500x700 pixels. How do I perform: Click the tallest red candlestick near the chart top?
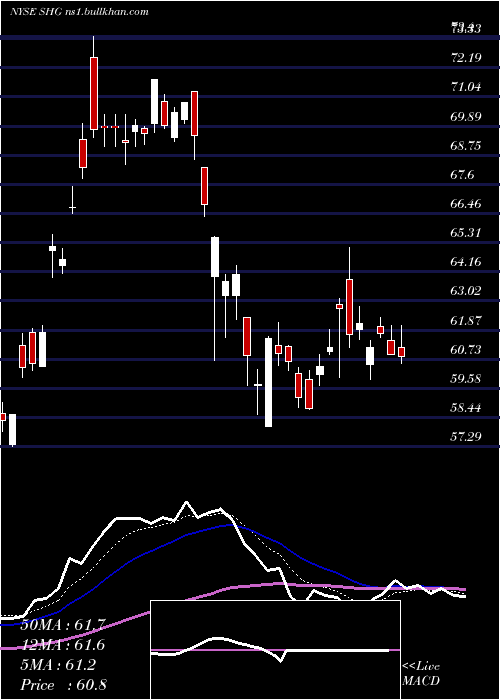(x=94, y=93)
